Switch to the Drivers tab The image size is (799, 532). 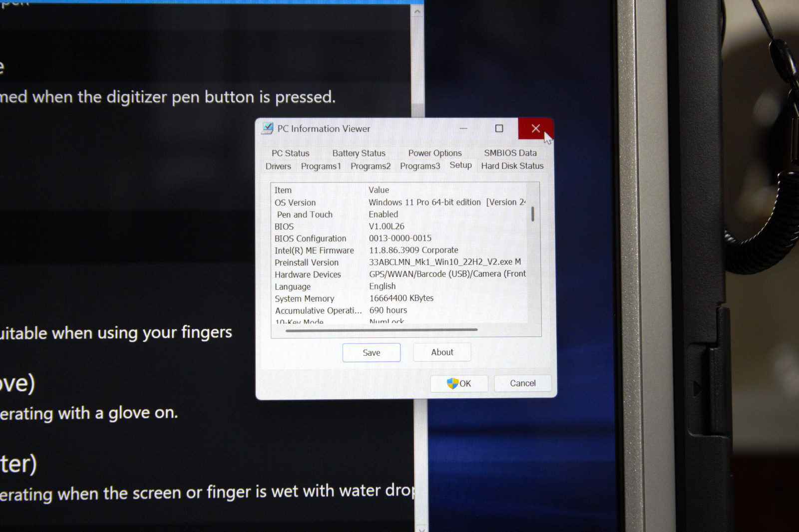pos(278,166)
